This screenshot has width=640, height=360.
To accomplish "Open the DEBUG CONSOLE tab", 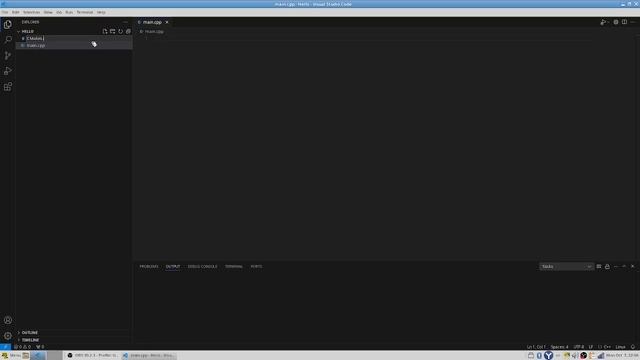I will 202,267.
